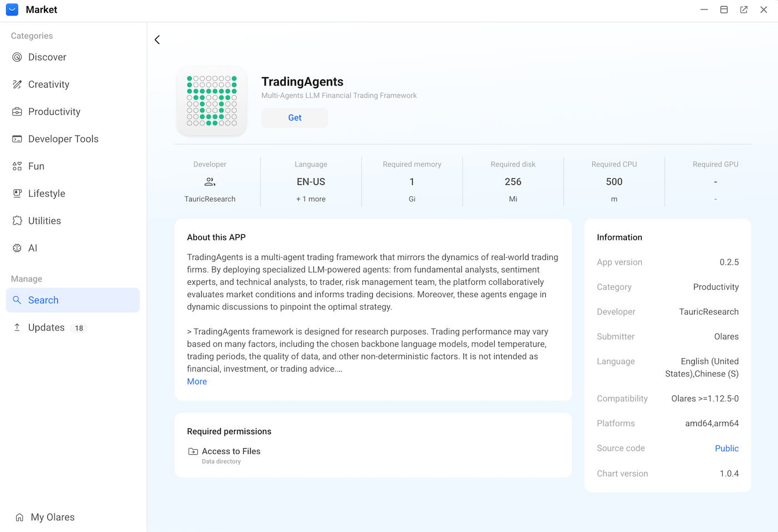Viewport: 778px width, 532px height.
Task: Click the Information panel's TauricResearch value
Action: pos(709,312)
